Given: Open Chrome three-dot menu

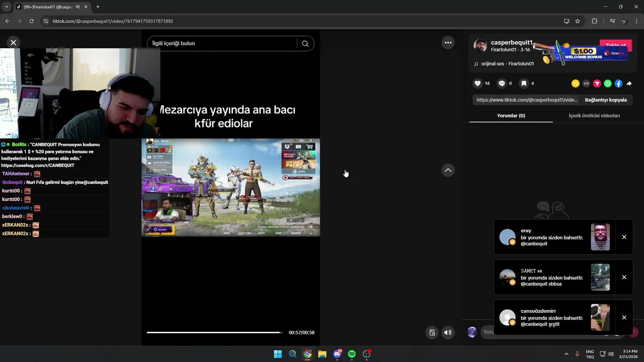Looking at the screenshot, I should tap(637, 21).
